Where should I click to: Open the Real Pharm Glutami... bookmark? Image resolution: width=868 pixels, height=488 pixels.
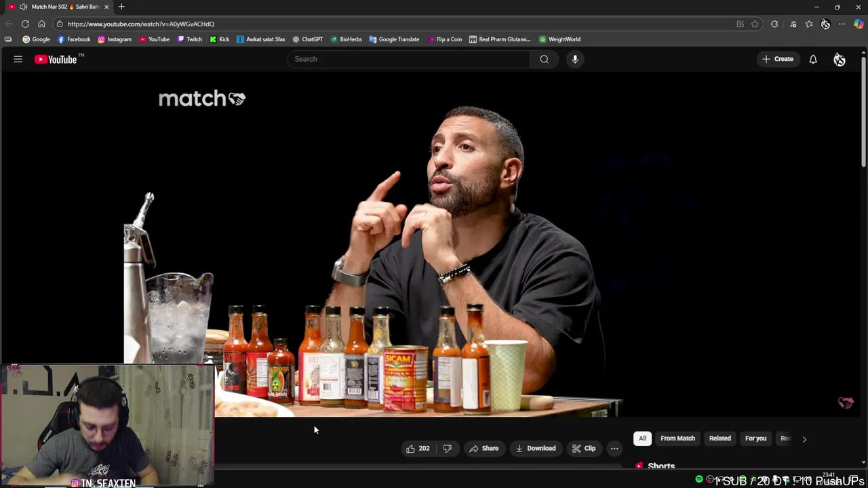point(500,39)
